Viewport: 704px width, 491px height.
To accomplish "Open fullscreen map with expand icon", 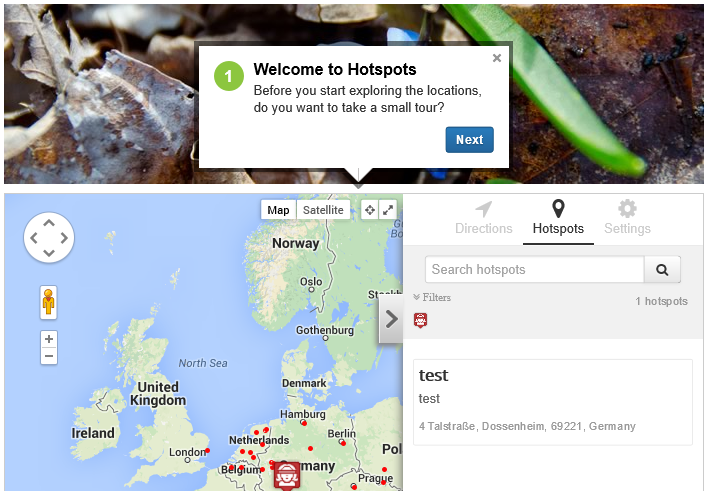I will pyautogui.click(x=388, y=210).
